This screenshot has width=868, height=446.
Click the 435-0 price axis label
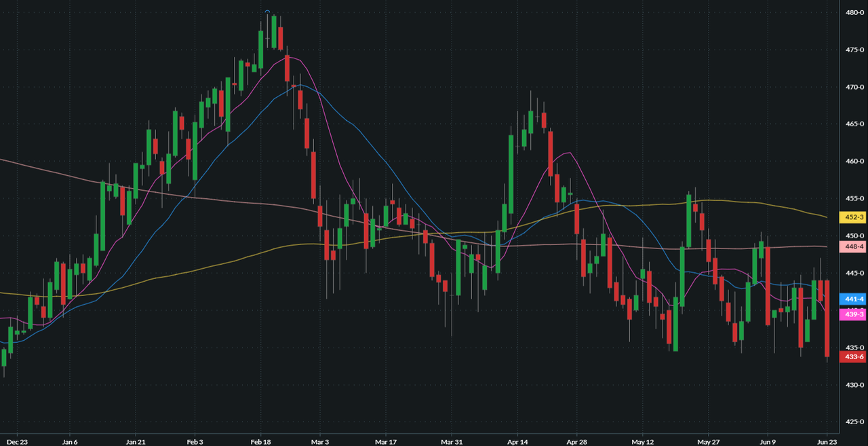(x=854, y=348)
